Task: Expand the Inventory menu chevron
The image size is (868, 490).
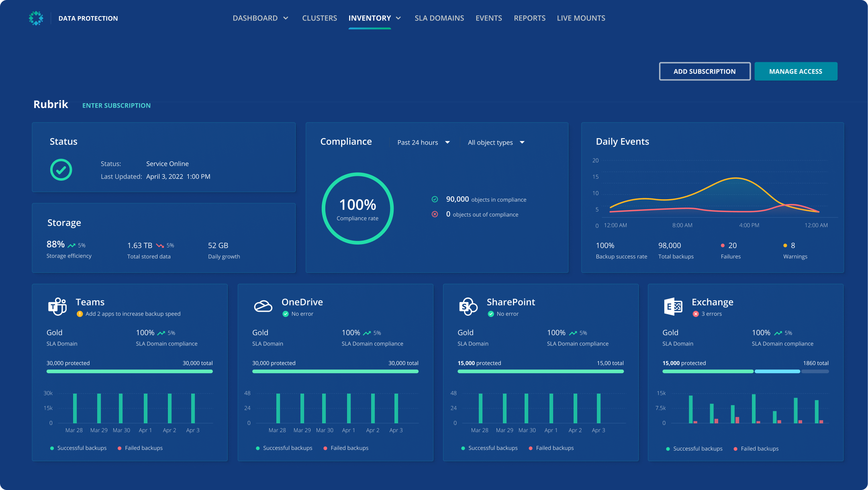Action: point(398,18)
